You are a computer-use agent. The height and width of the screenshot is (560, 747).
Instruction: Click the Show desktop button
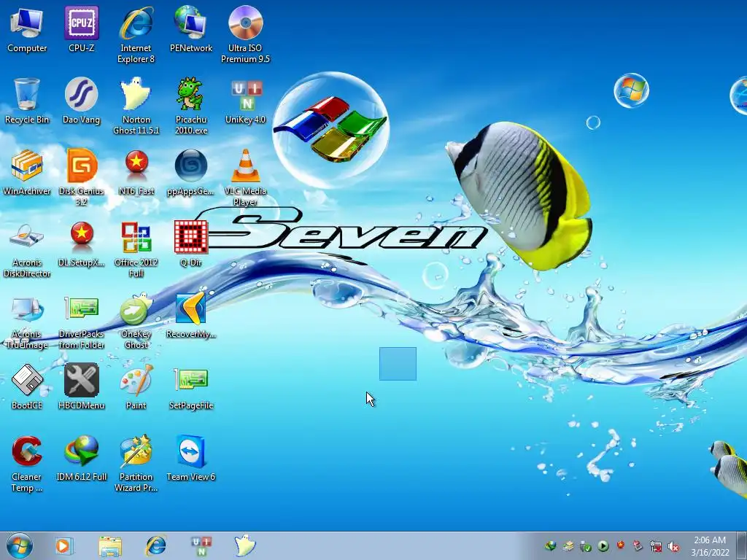pyautogui.click(x=742, y=545)
